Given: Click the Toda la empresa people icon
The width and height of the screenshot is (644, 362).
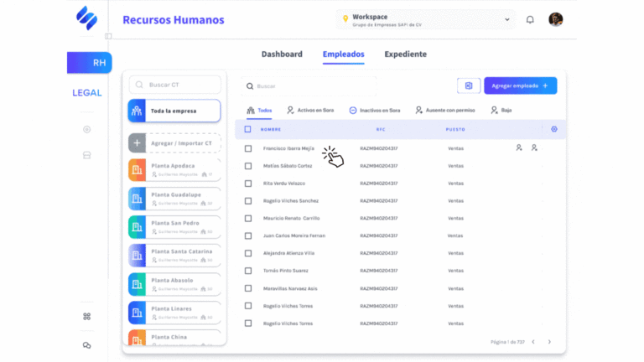Looking at the screenshot, I should click(138, 111).
